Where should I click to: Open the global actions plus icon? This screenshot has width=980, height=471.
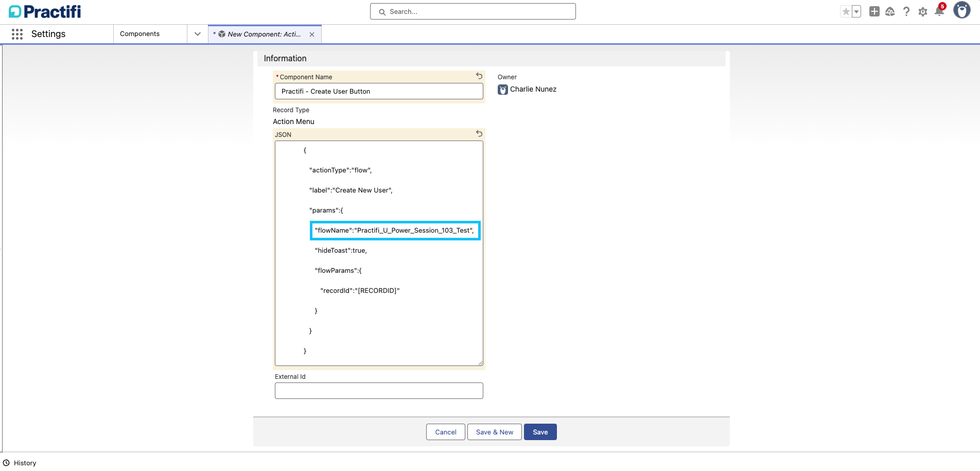874,11
